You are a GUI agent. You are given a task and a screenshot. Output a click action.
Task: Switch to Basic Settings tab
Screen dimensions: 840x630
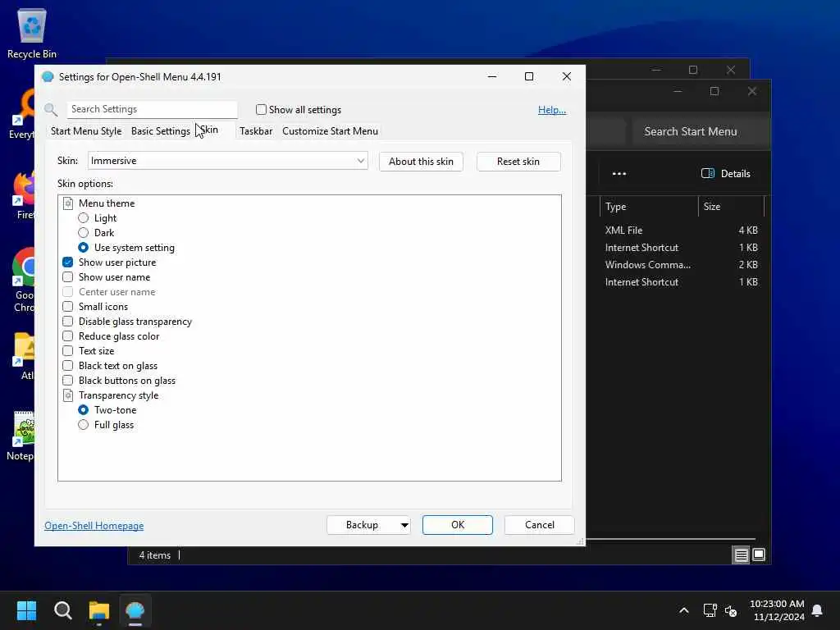(160, 131)
